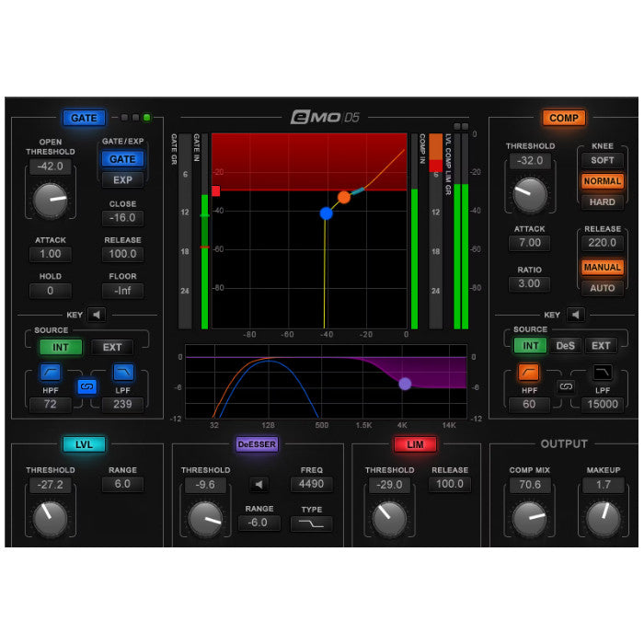Click the gate HPF/LPF link icon
This screenshot has height=644, width=644.
pos(86,387)
